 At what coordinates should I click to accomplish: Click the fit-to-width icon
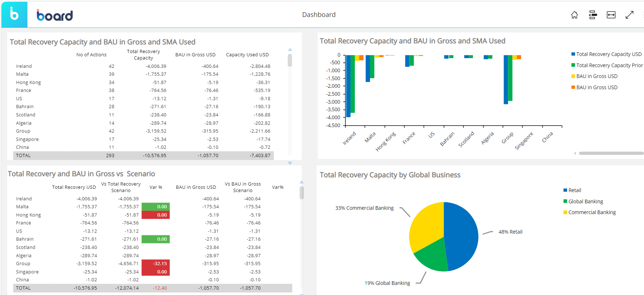611,15
